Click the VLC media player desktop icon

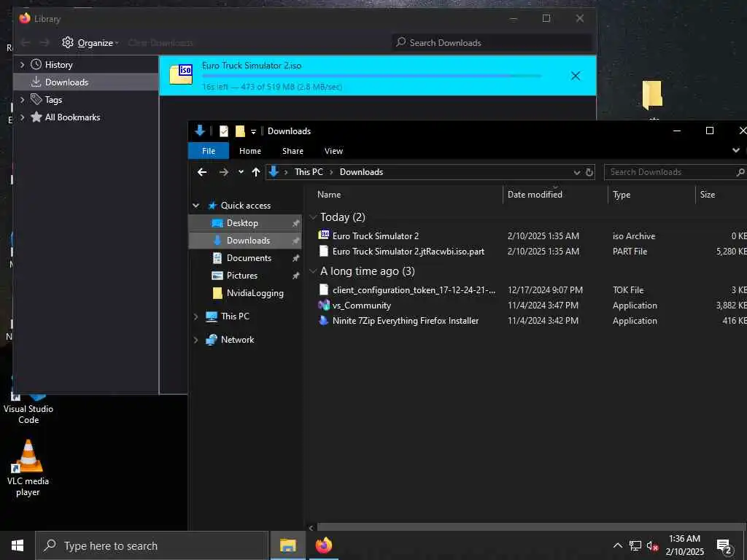(x=28, y=467)
